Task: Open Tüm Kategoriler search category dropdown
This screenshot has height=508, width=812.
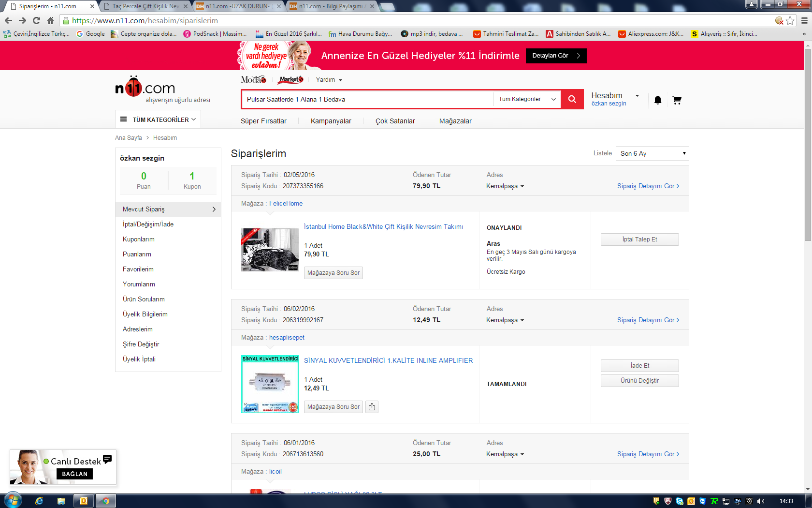Action: point(527,99)
